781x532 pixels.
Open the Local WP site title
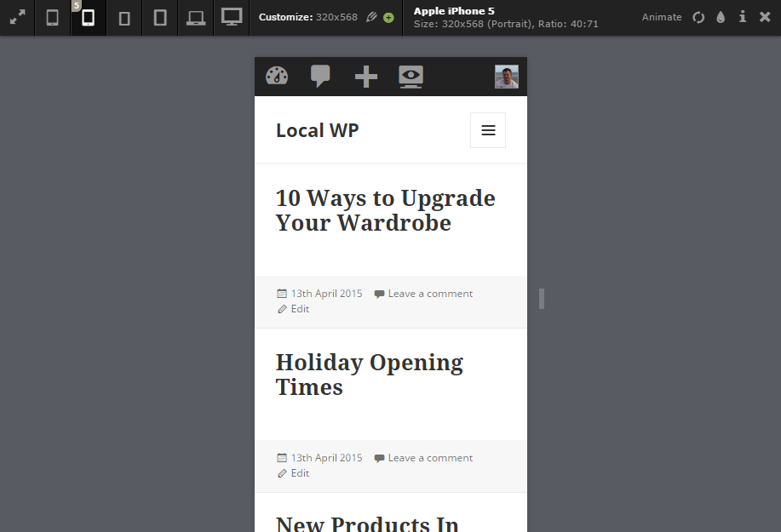point(318,130)
